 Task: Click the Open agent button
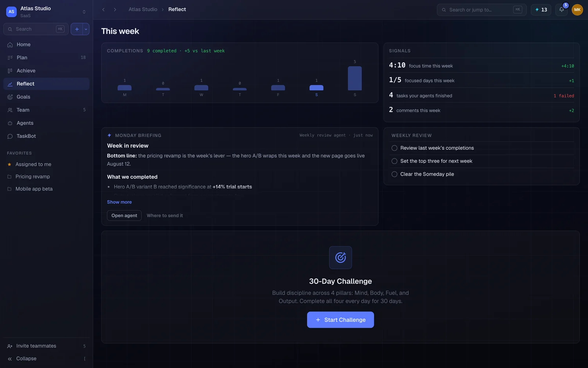coord(124,216)
